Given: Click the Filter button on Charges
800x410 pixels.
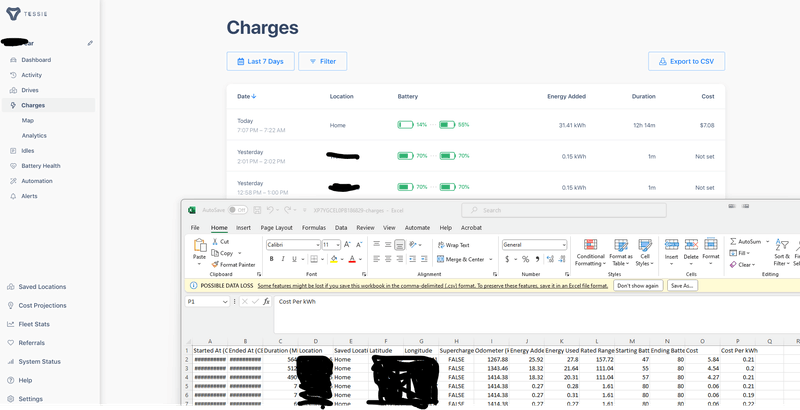Looking at the screenshot, I should [322, 61].
